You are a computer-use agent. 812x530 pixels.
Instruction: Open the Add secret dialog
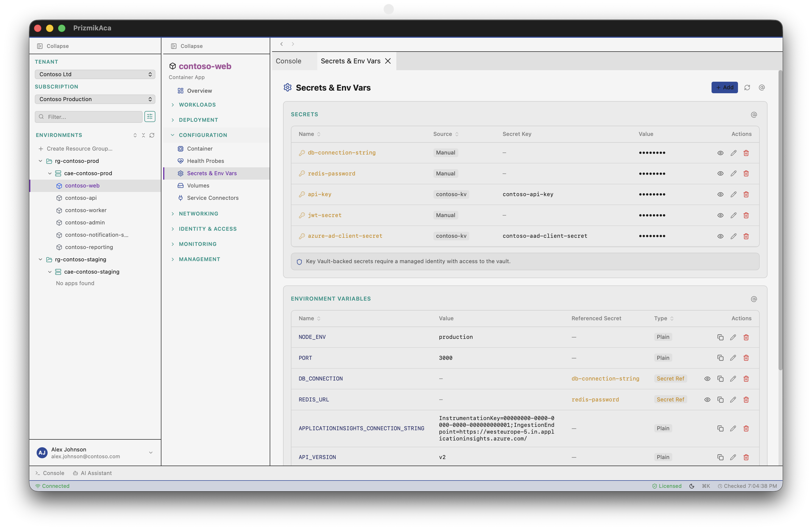(724, 87)
